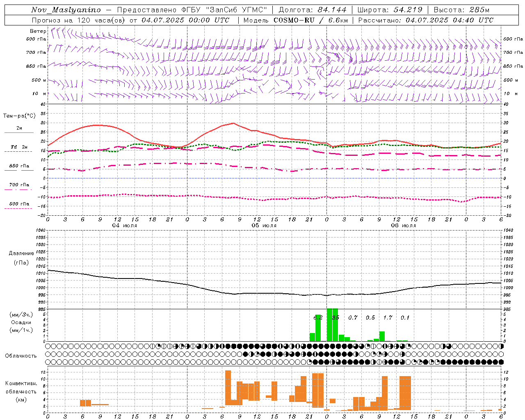Click the red 2м temperature legend line
This screenshot has height=420, width=525.
(19, 133)
